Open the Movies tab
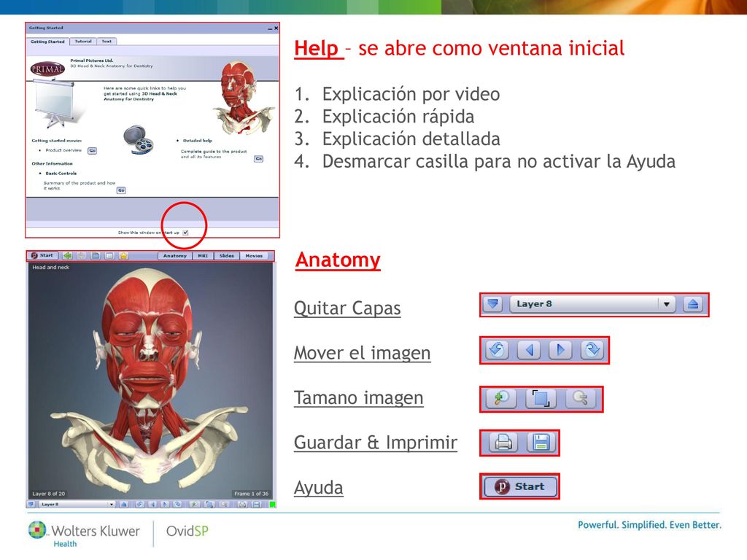Viewport: 747px width, 560px height. [x=254, y=256]
